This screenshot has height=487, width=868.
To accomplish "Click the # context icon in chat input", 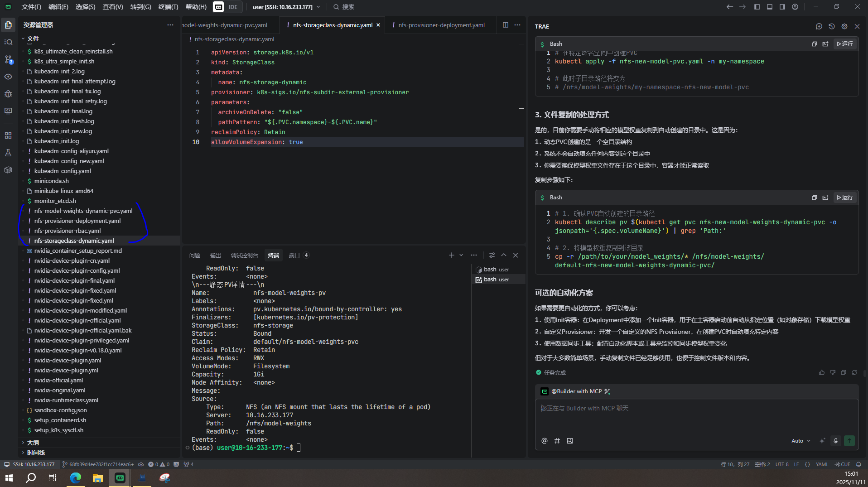I will (557, 441).
